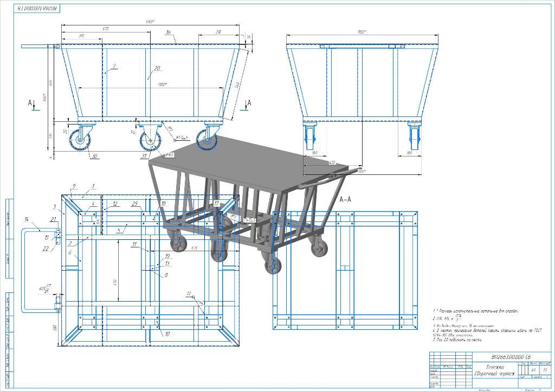Screen dimensions: 555x392
Task: Select technical note 5 mentioning Поз. 20
Action: pos(457,339)
